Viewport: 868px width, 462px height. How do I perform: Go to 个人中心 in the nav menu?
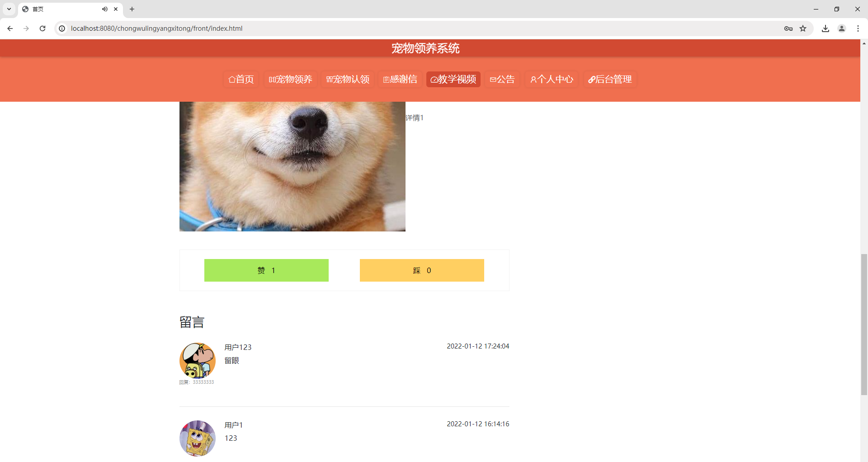552,80
